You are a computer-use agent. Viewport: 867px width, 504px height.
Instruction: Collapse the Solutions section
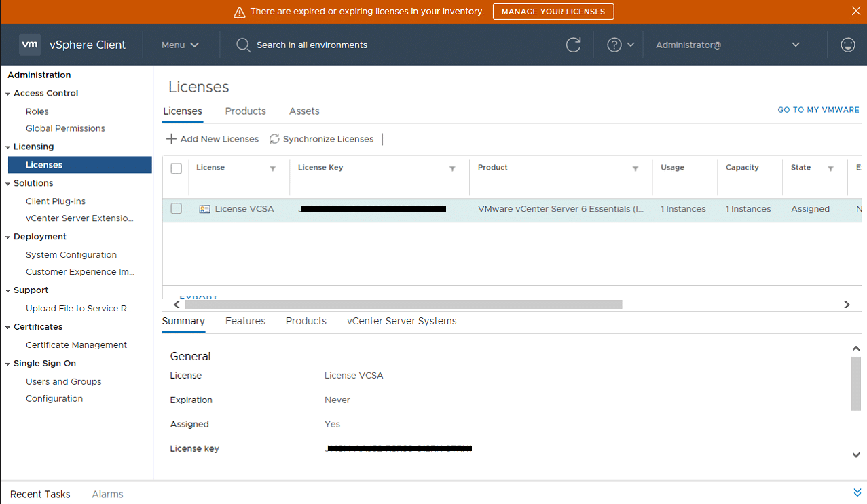[8, 184]
